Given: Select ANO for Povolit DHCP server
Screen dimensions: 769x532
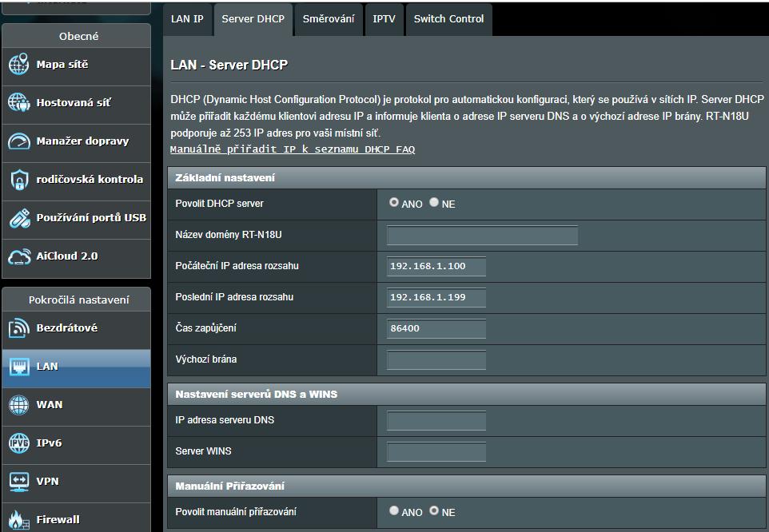Looking at the screenshot, I should [x=394, y=203].
